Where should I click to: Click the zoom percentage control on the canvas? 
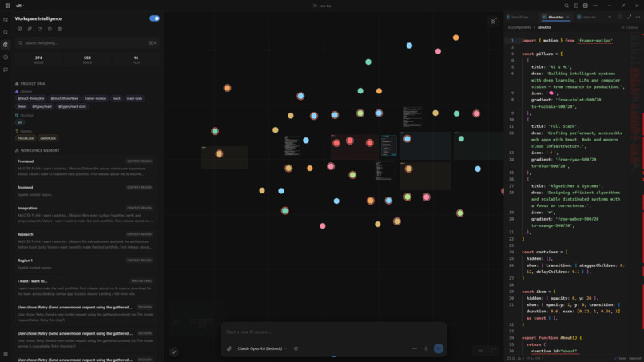[x=480, y=351]
